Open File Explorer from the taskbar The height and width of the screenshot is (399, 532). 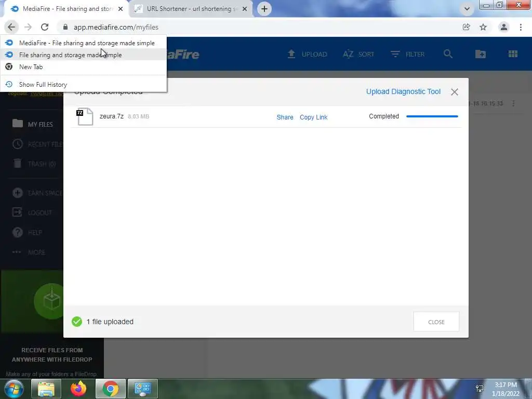[x=46, y=389]
